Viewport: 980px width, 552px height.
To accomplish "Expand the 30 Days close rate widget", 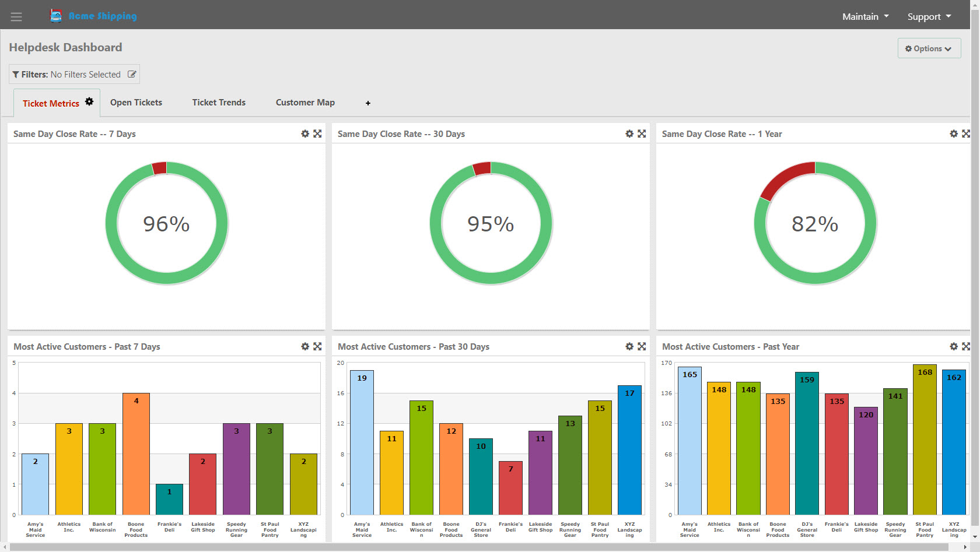I will point(642,133).
